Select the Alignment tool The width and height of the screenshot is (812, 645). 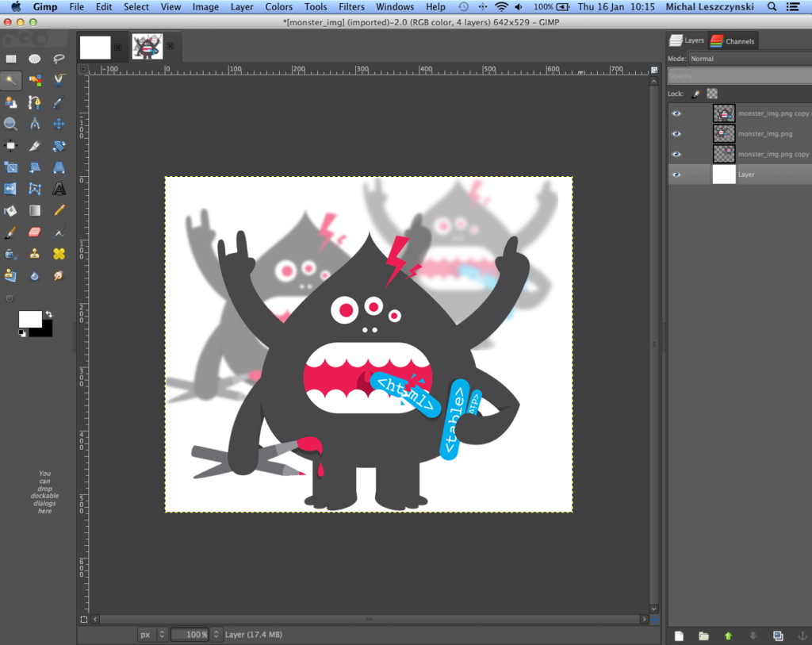10,145
